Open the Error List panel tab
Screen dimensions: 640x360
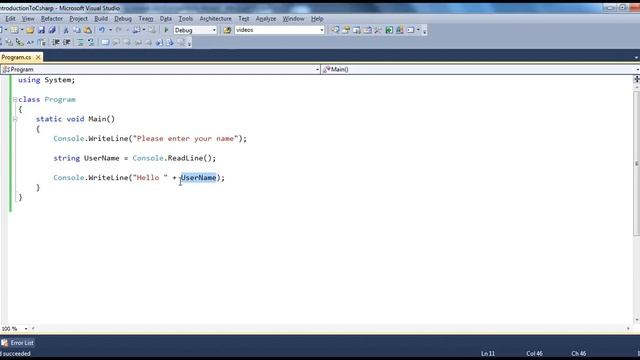[x=18, y=343]
